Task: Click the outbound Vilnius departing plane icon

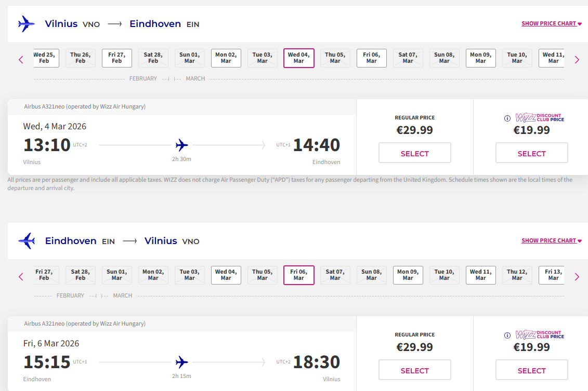Action: (26, 24)
